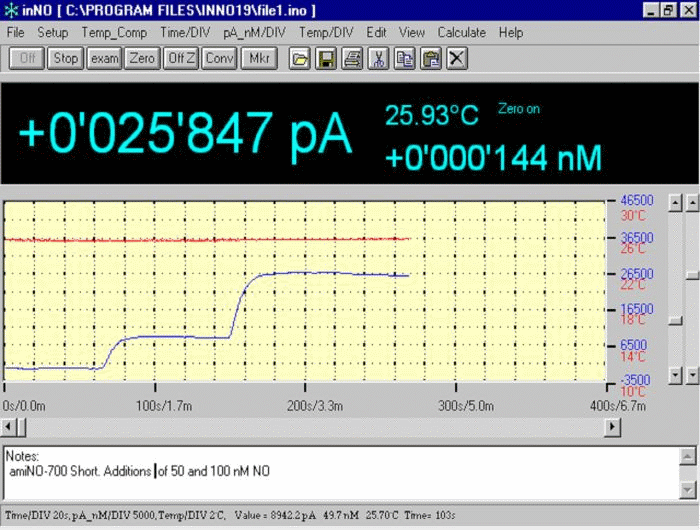Screen dimensions: 700x530
Task: Open the Edit menu
Action: pos(376,33)
